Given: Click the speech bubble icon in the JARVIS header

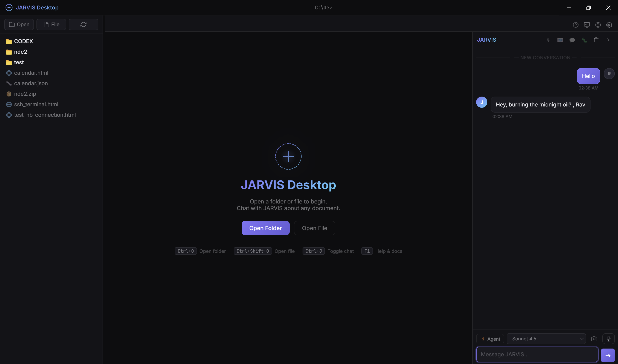Looking at the screenshot, I should click(x=572, y=40).
